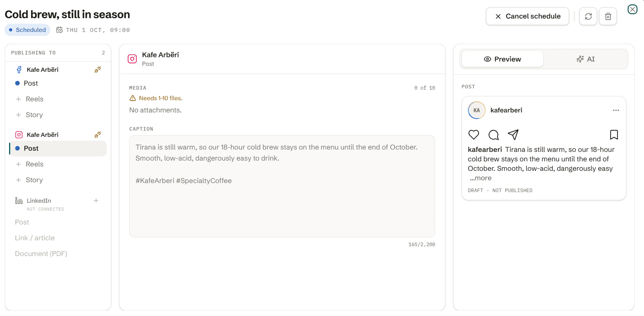The height and width of the screenshot is (316, 644).
Task: Click the Cancel schedule button
Action: click(527, 16)
